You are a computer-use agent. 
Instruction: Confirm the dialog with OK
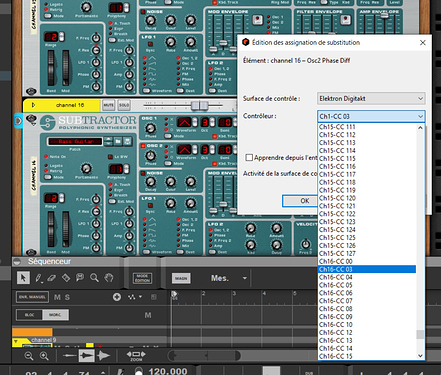point(305,201)
